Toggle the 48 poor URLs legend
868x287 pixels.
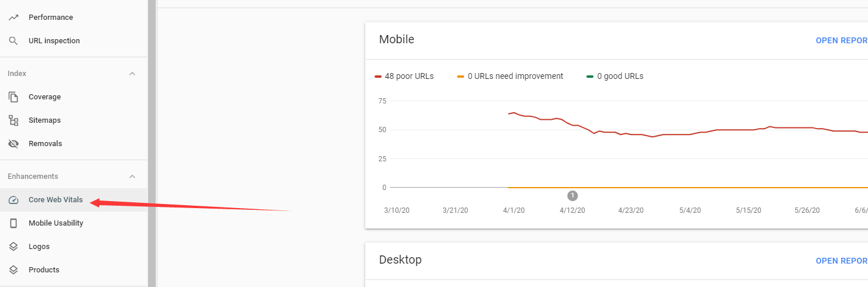click(404, 76)
